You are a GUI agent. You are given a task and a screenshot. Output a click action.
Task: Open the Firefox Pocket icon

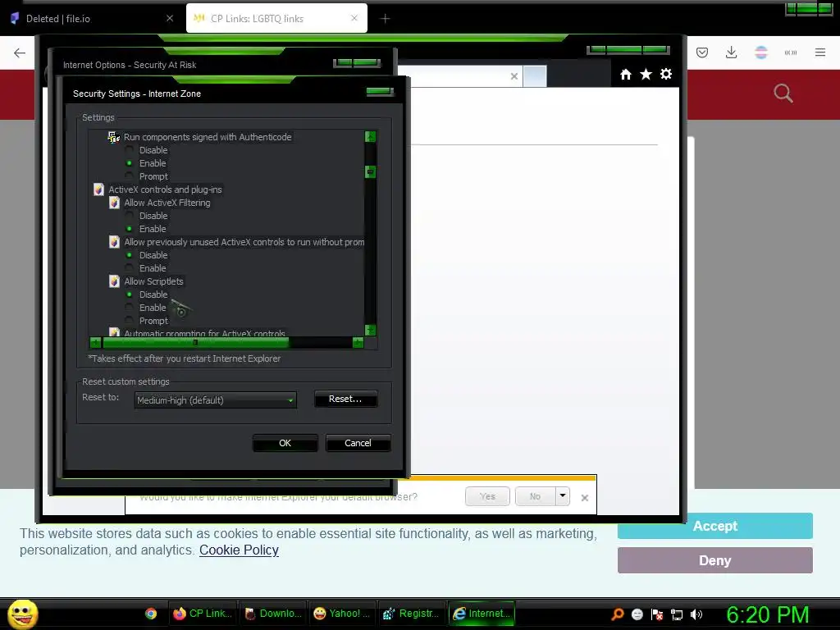(x=702, y=52)
